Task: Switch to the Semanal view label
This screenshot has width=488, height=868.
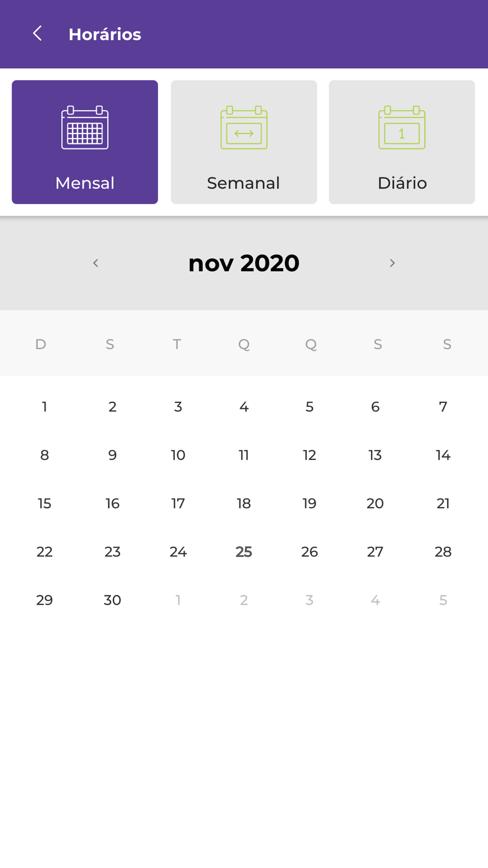Action: pyautogui.click(x=244, y=183)
